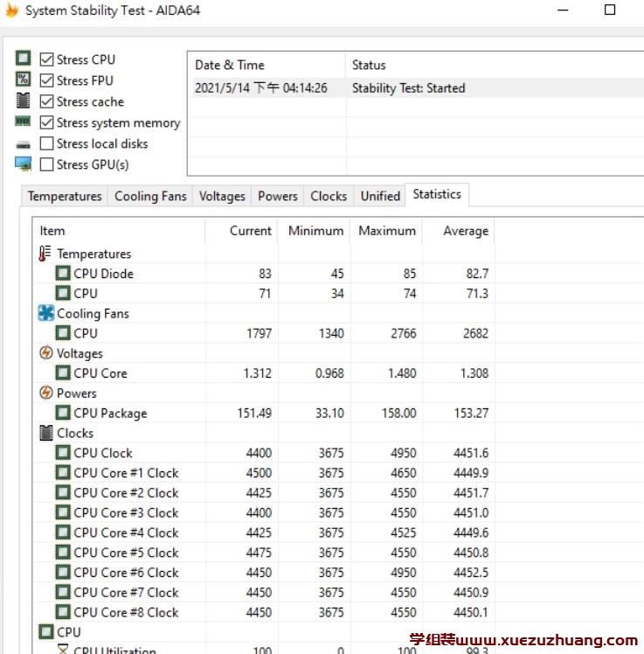Enable Stress GPU(s) checkbox

point(46,164)
